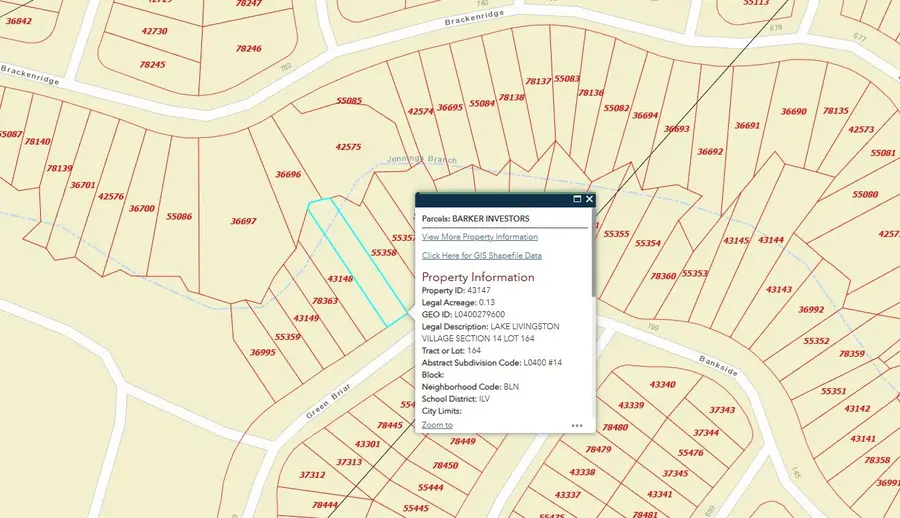Select parcel 43340 near Bankside
Screen dimensions: 900x518
click(661, 384)
